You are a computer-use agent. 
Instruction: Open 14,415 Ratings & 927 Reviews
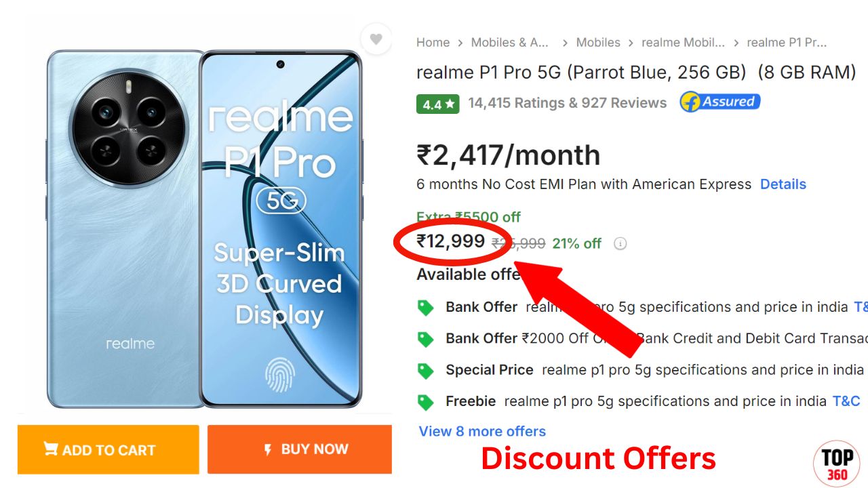point(568,103)
